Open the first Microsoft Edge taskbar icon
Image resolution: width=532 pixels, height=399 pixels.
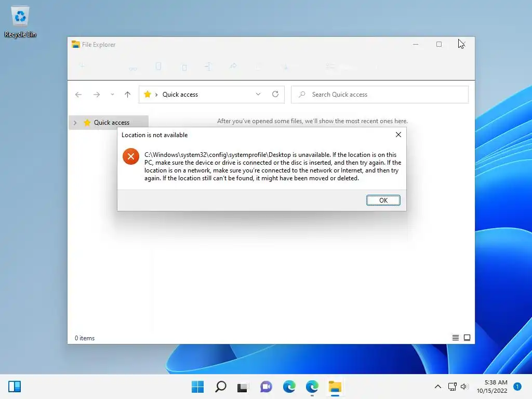click(x=289, y=387)
